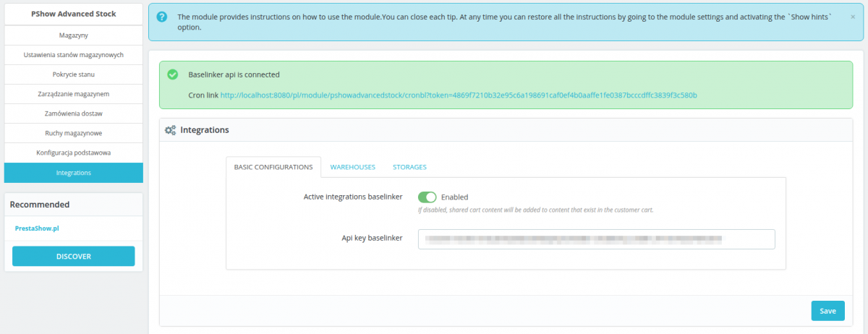Click the blue question mark hint icon
Image resolution: width=868 pixels, height=334 pixels.
pyautogui.click(x=162, y=17)
